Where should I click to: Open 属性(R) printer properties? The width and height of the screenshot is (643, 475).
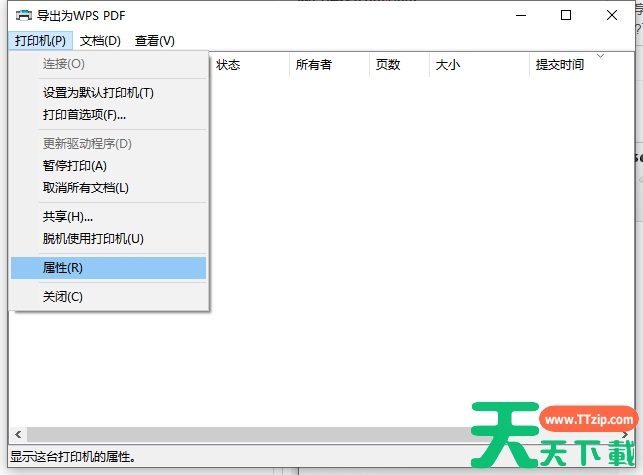tap(108, 268)
